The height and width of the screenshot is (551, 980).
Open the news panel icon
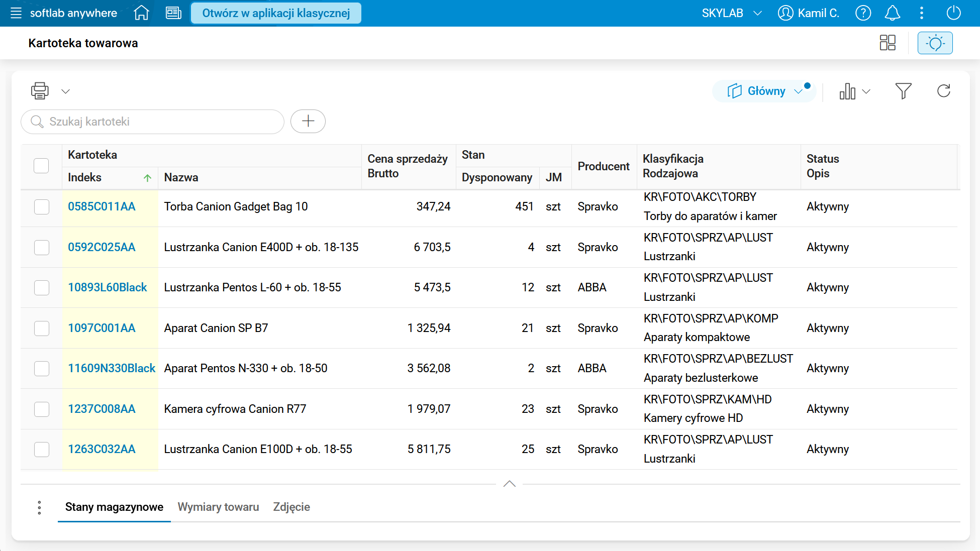click(173, 13)
